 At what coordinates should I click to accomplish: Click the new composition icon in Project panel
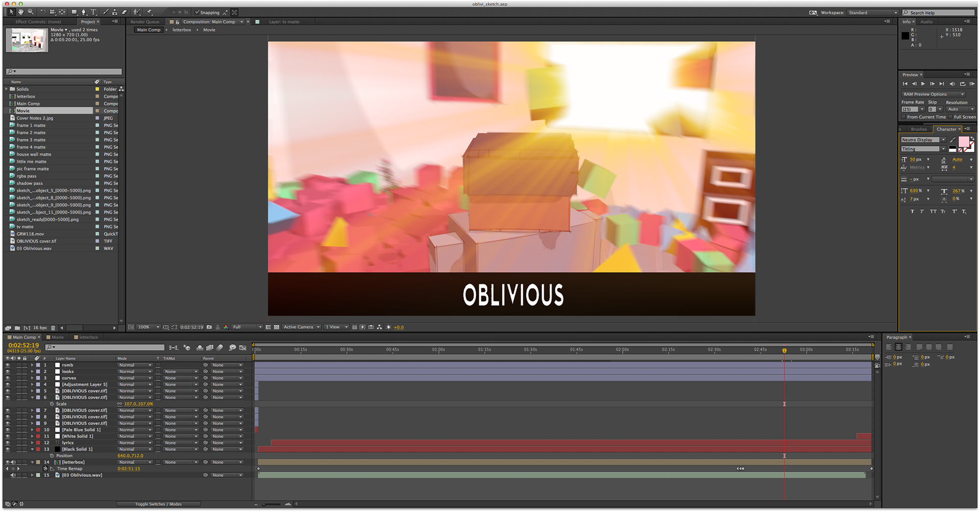(x=27, y=328)
